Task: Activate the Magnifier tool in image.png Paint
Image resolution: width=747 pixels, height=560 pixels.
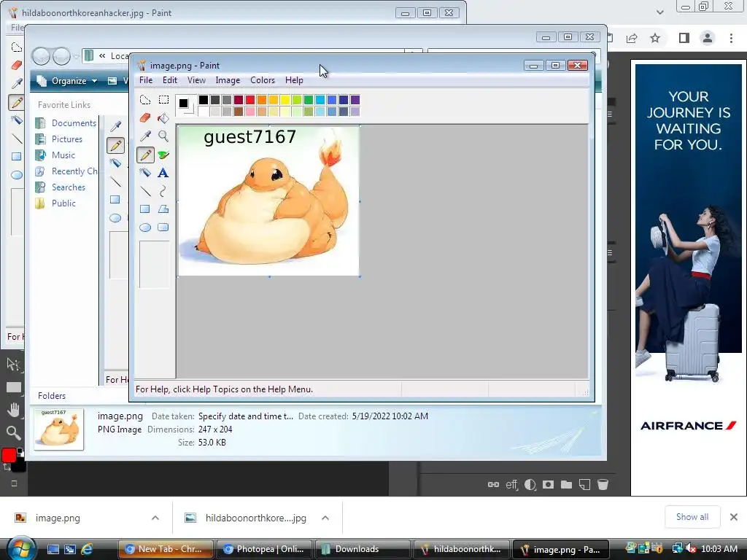Action: 163,136
